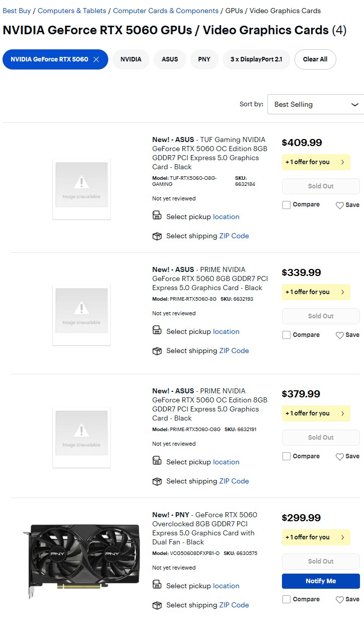Viewport: 364px width, 626px height.
Task: Open Computer Cards & Components breadcrumb link
Action: tap(166, 11)
